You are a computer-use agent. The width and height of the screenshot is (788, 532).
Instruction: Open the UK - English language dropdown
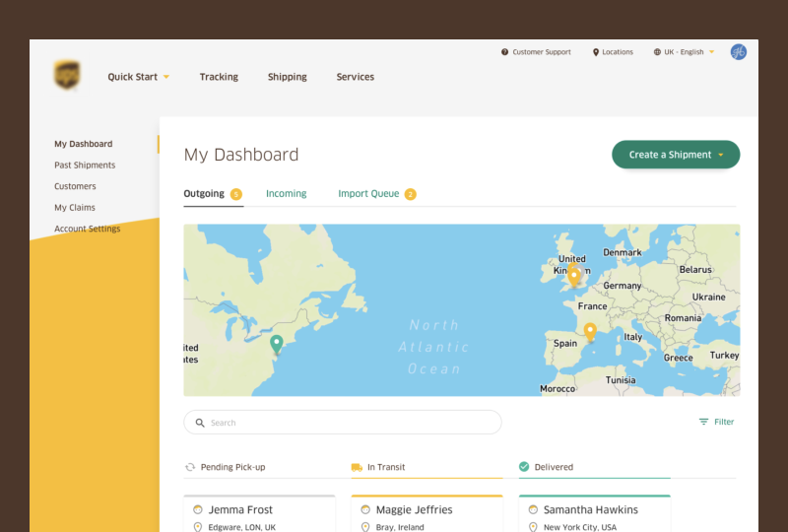tap(684, 52)
